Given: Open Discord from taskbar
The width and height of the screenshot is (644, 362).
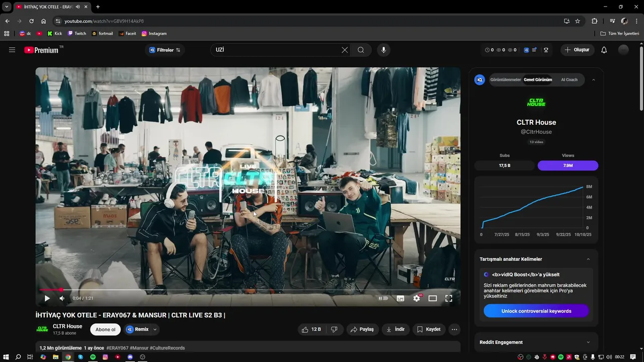Looking at the screenshot, I should coord(130,357).
